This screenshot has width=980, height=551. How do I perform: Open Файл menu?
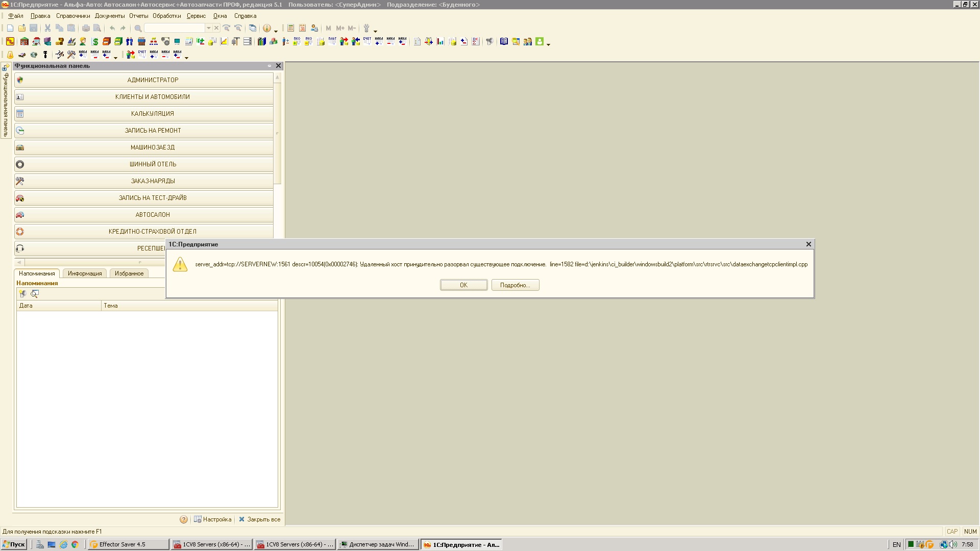pos(15,16)
